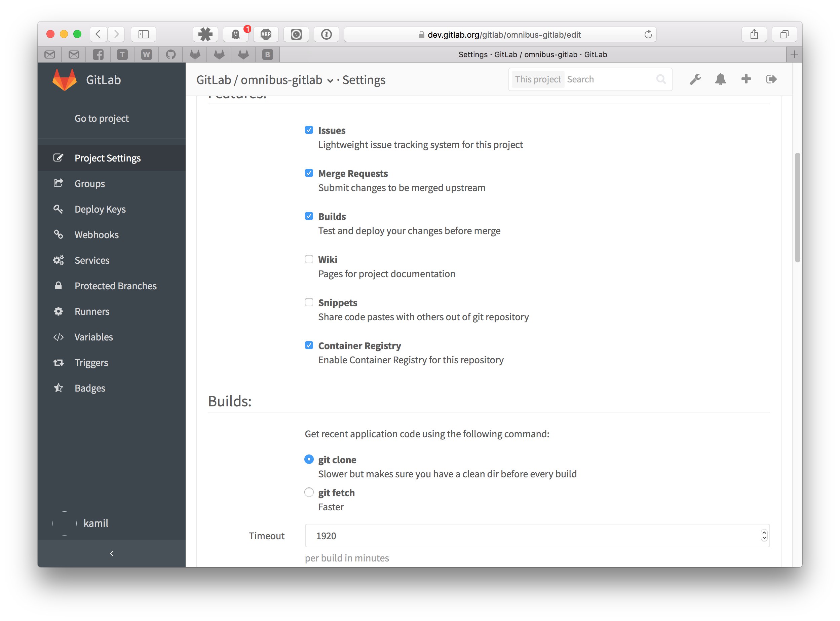Click the Go to project link
840x621 pixels.
click(102, 118)
